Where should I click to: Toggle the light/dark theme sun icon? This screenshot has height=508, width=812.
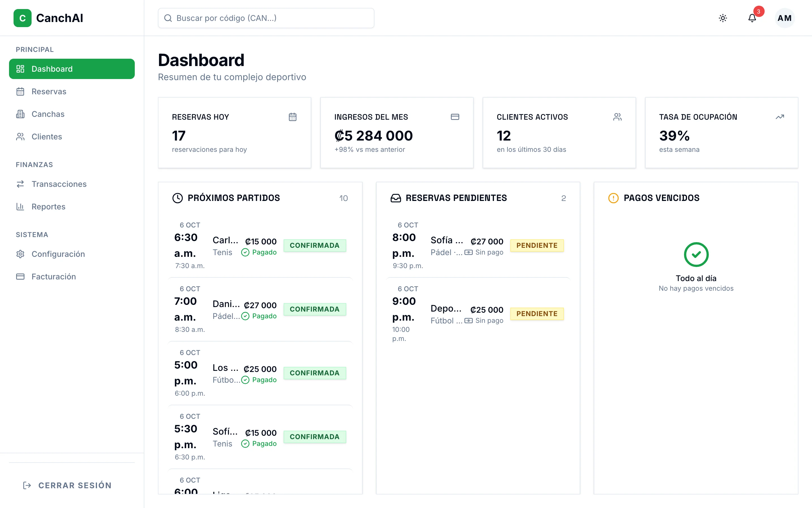pos(723,18)
